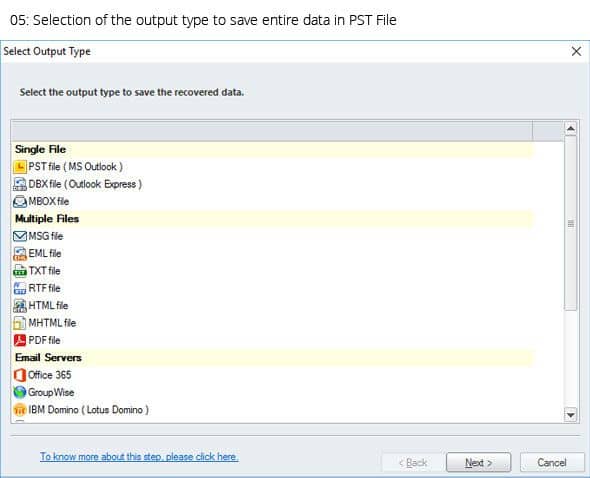This screenshot has width=590, height=478.
Task: Click the disabled Back button
Action: [413, 462]
